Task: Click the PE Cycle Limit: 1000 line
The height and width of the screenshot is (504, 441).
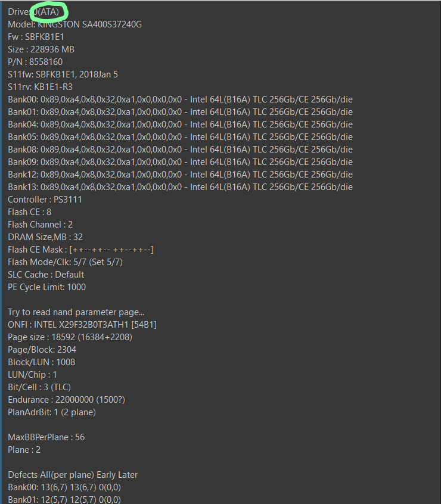Action: click(46, 287)
